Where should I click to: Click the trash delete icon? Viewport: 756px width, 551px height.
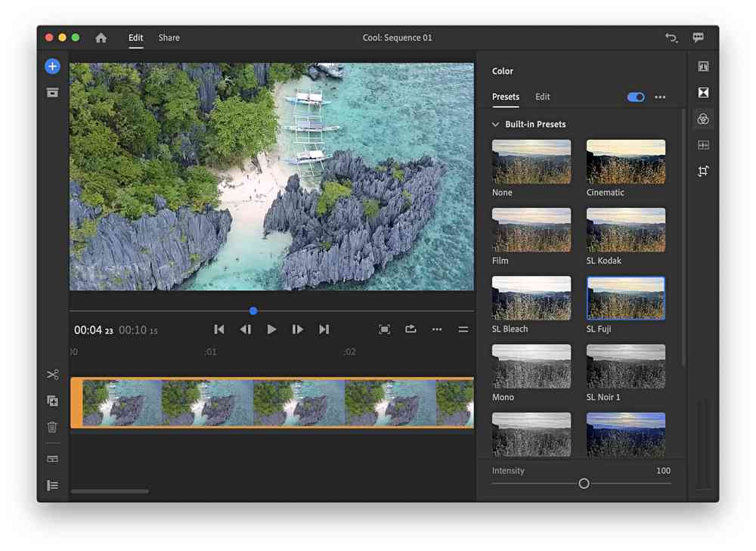53,426
